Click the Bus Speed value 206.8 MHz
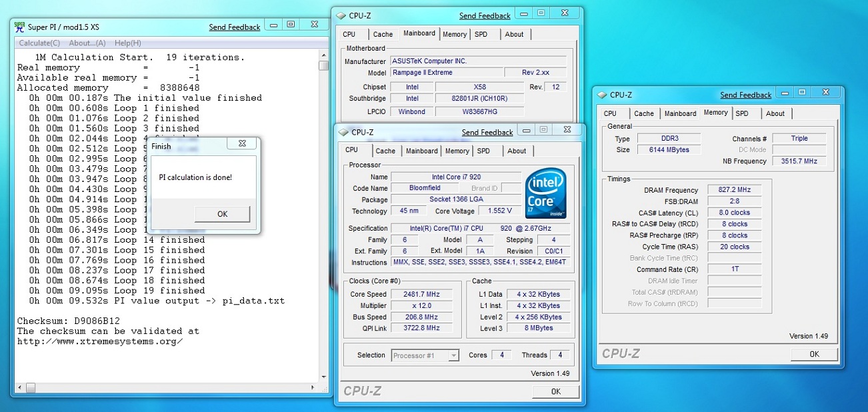 coord(421,317)
